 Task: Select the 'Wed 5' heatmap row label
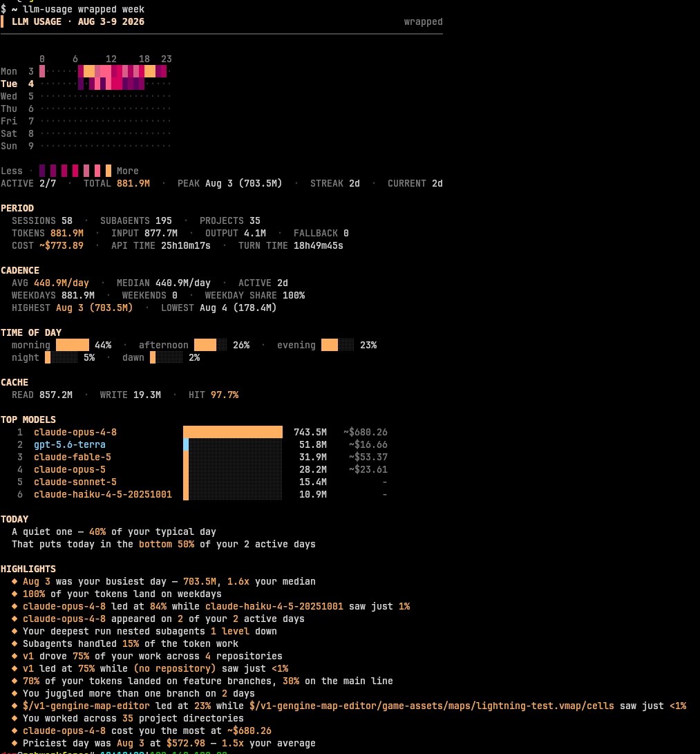(x=17, y=97)
